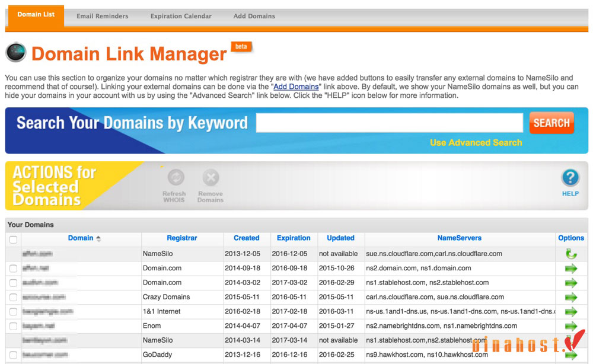
Task: Sort table by Registrar column
Action: point(182,238)
